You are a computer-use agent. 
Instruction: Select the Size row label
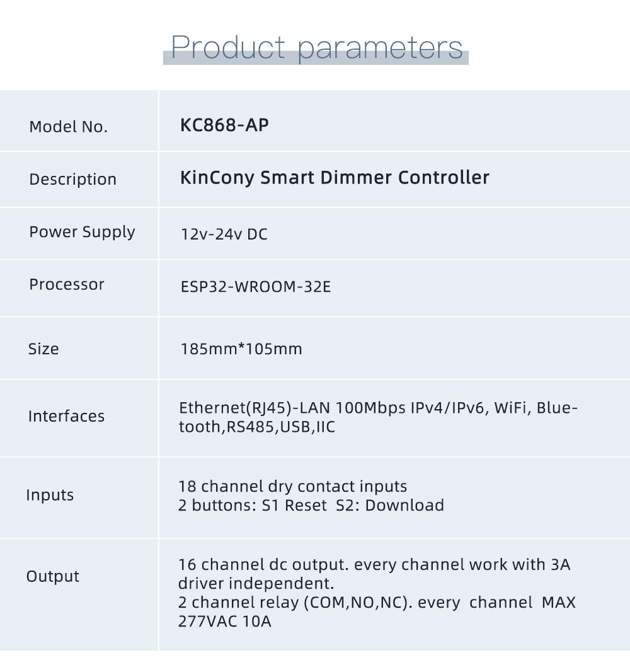tap(43, 349)
